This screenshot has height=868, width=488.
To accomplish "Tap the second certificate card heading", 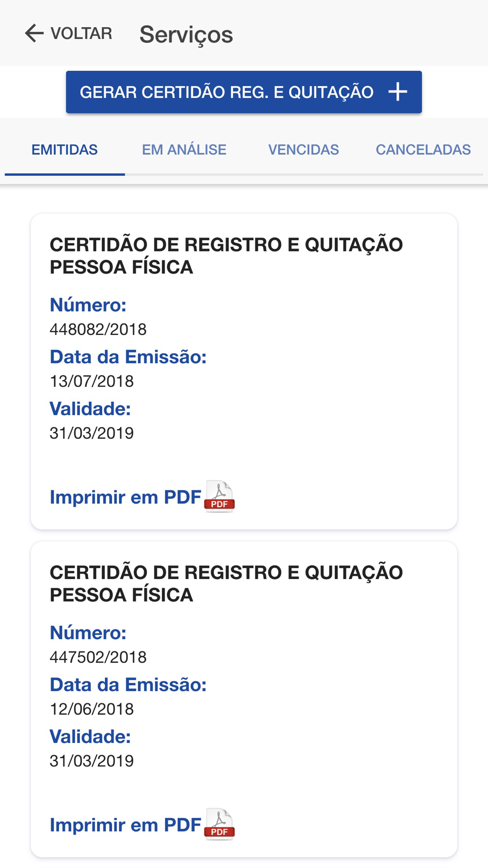I will point(226,583).
